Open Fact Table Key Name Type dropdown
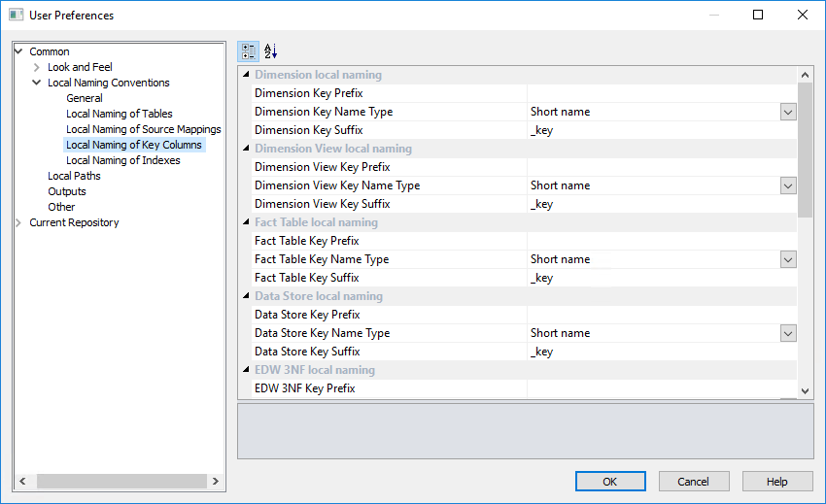 tap(788, 259)
